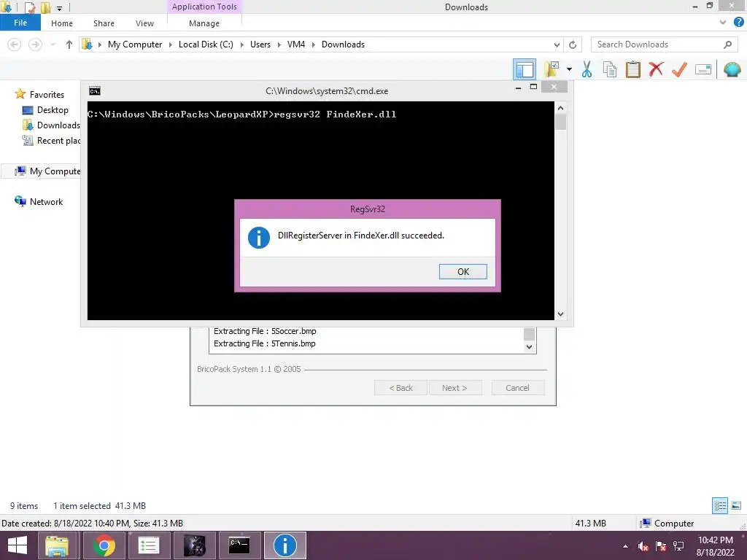
Task: Click the Quick Access new folder icon
Action: click(46, 7)
